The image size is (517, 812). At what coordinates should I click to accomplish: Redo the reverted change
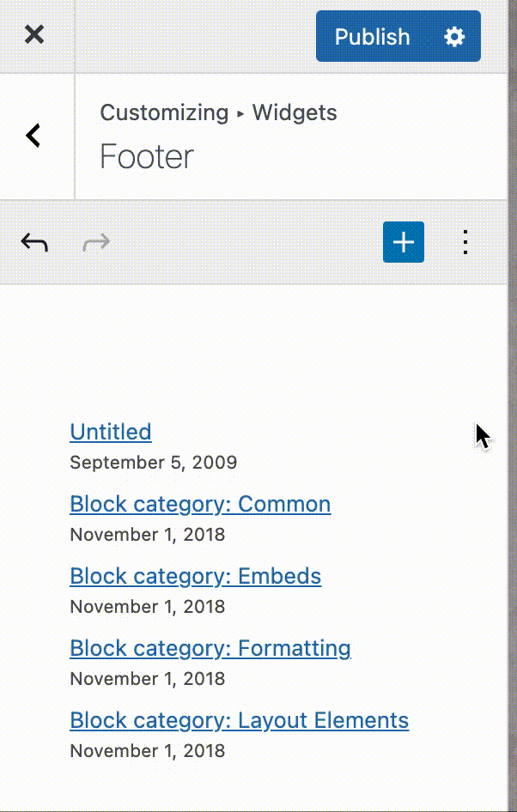pyautogui.click(x=96, y=243)
